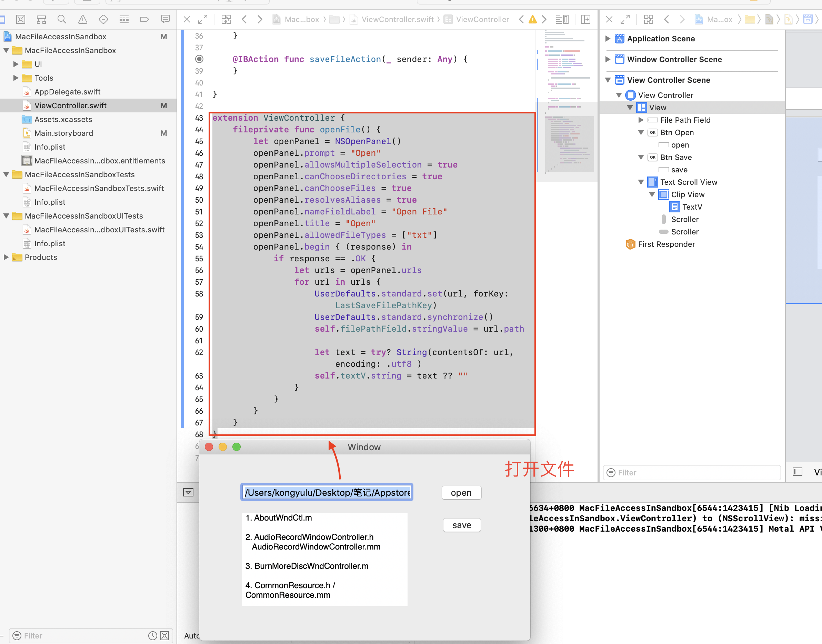Show the Issue navigator warning icon

[82, 19]
